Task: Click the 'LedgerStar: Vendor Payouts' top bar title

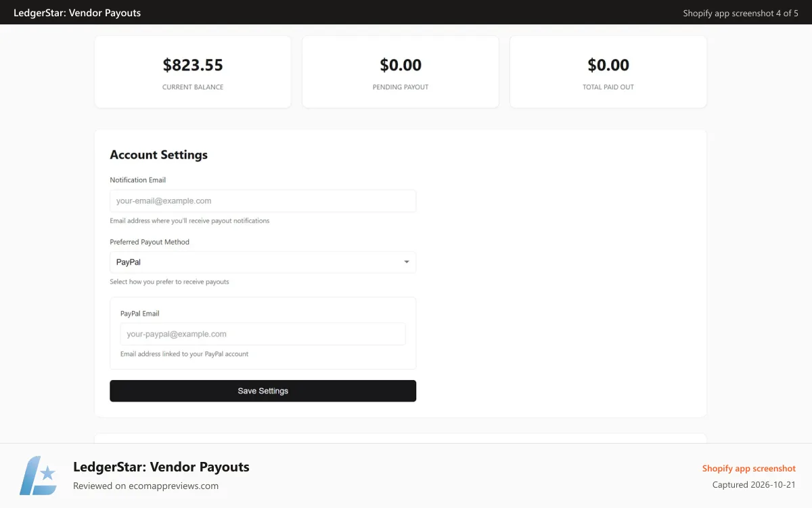Action: pos(77,13)
